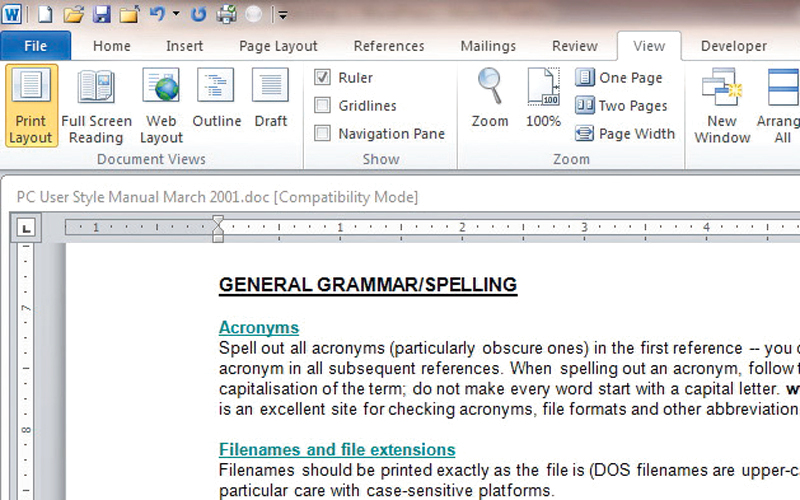Open the File tab
This screenshot has height=500, width=800.
click(36, 46)
